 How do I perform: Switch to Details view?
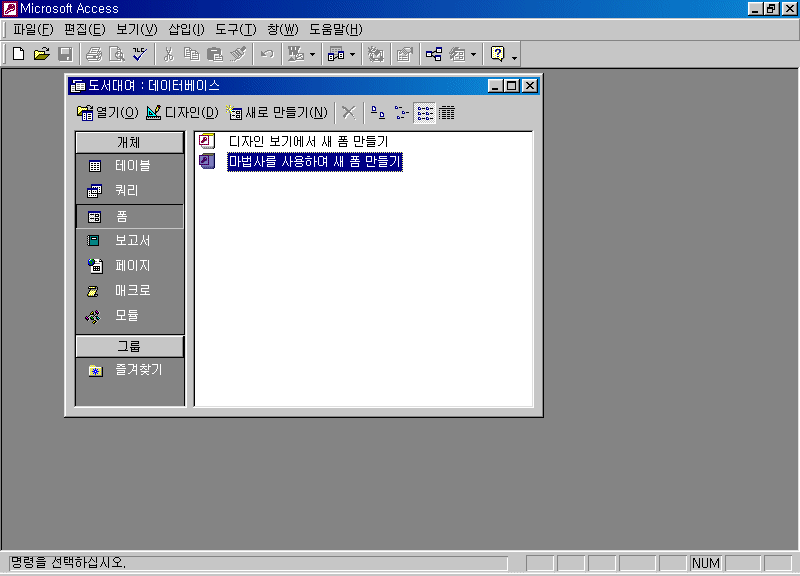click(x=446, y=112)
